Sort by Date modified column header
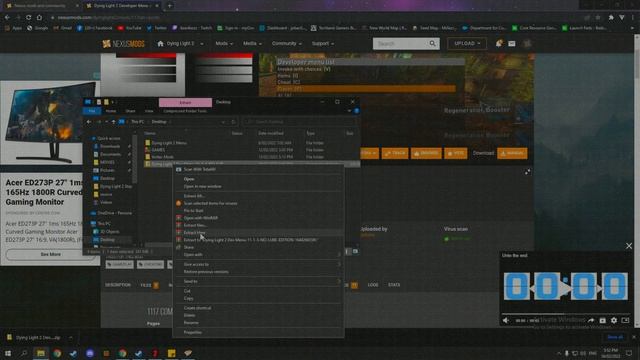 271,133
